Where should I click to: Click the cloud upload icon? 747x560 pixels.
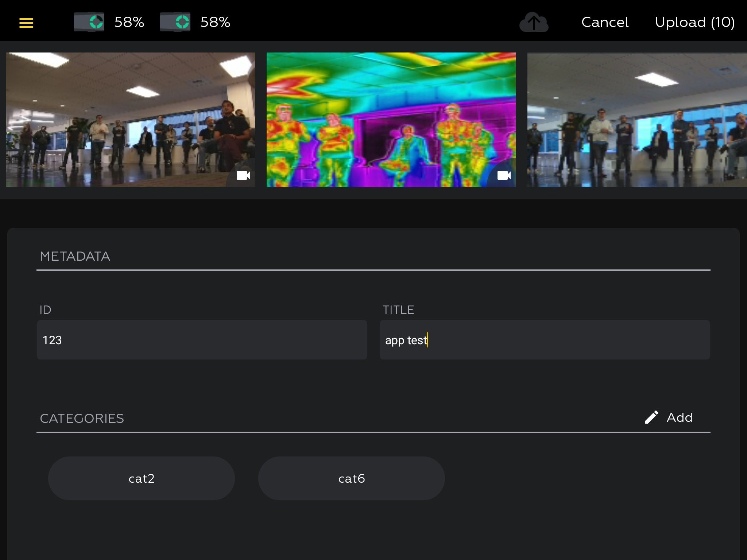coord(534,22)
